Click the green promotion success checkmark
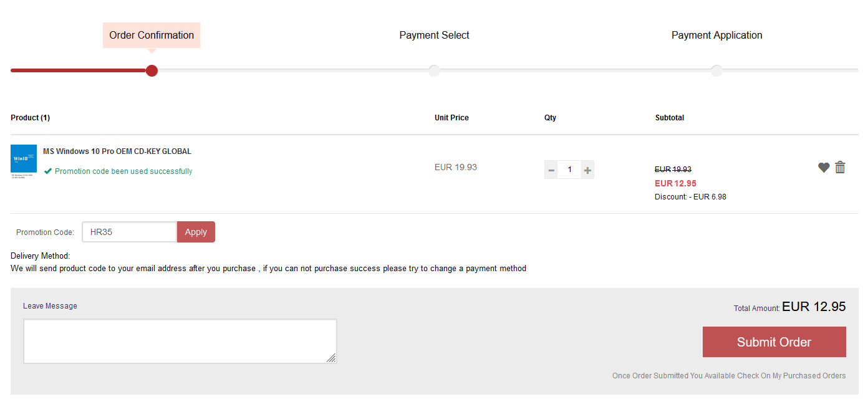Viewport: 868px width, 407px height. click(48, 171)
